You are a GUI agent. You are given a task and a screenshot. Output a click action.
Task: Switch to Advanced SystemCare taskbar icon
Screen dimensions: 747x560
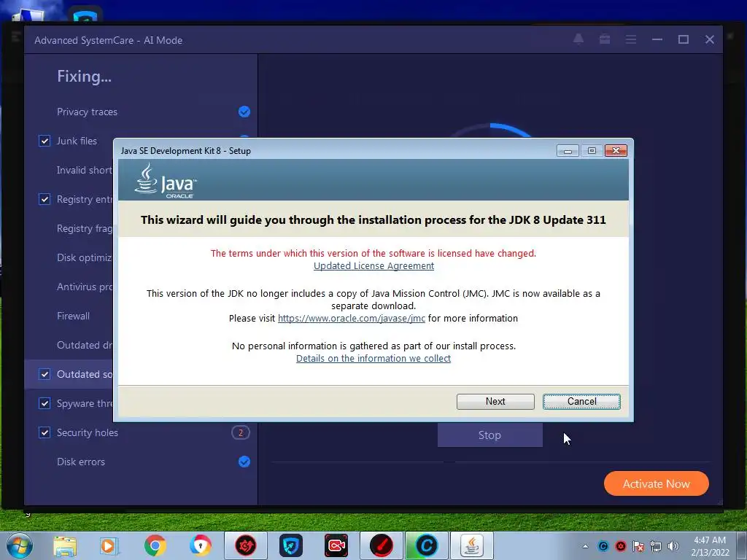[x=426, y=545]
